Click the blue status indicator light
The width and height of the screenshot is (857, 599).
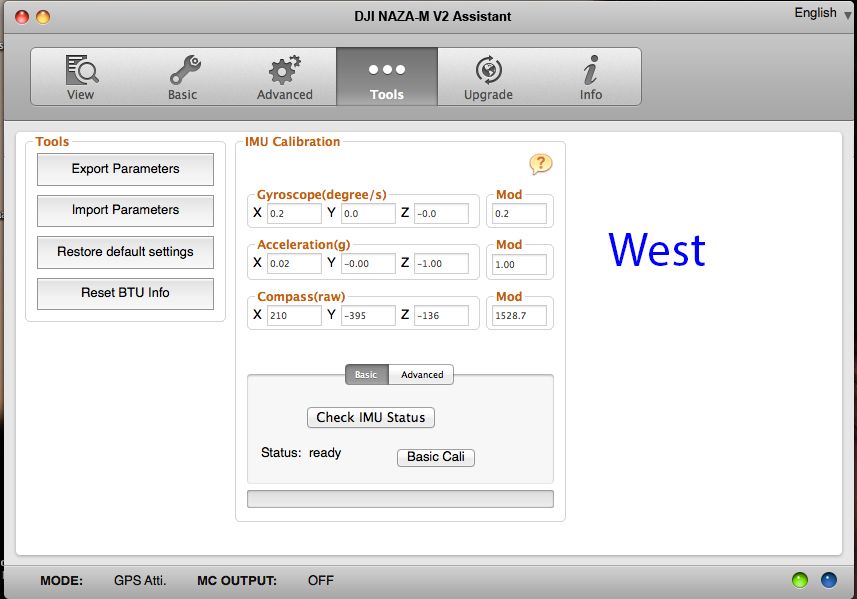(829, 580)
